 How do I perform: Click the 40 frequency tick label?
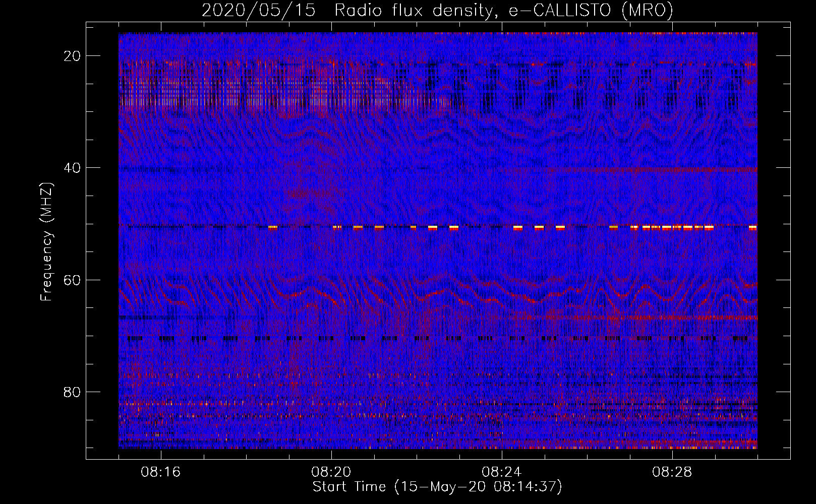tap(73, 168)
